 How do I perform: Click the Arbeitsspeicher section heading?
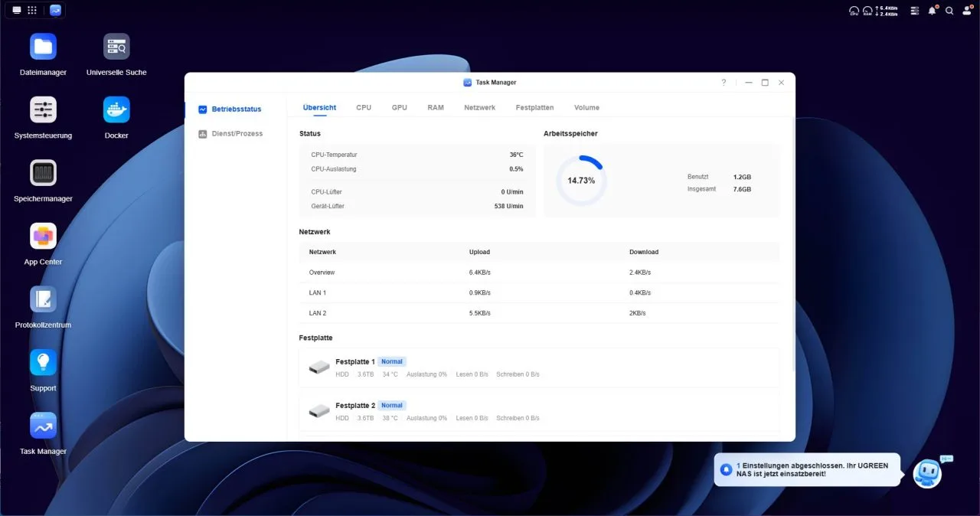click(570, 134)
